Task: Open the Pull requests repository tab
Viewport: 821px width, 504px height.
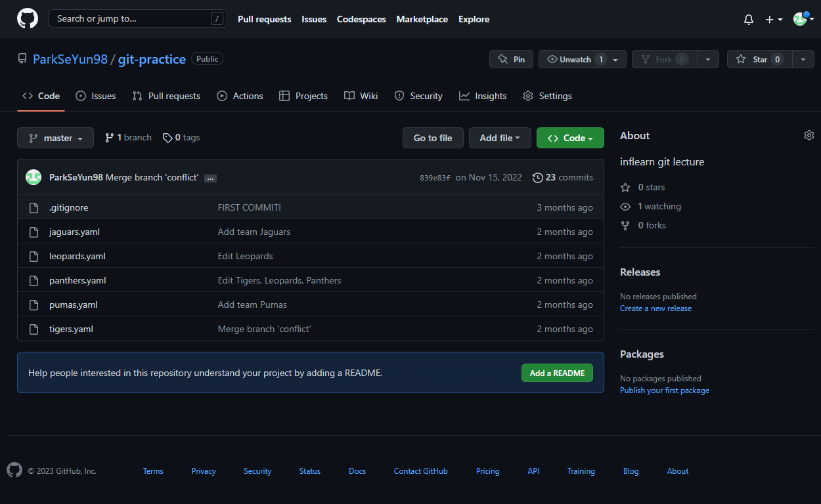Action: (x=166, y=96)
